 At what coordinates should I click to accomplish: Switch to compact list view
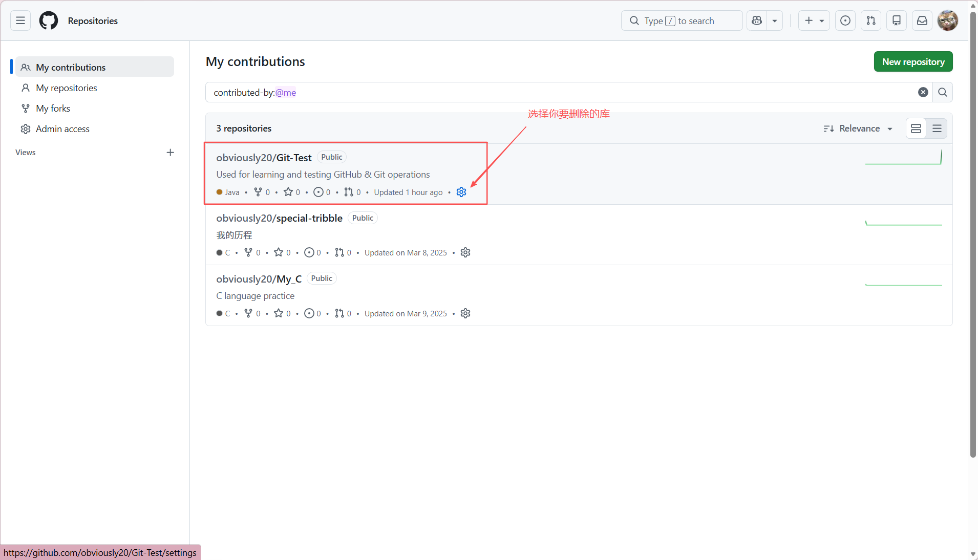[937, 128]
